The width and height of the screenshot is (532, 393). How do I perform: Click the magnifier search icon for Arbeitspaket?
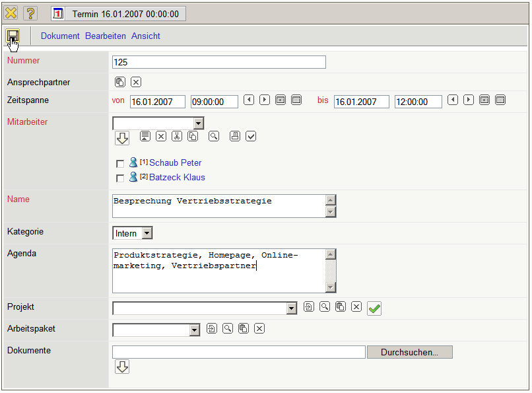pos(228,329)
